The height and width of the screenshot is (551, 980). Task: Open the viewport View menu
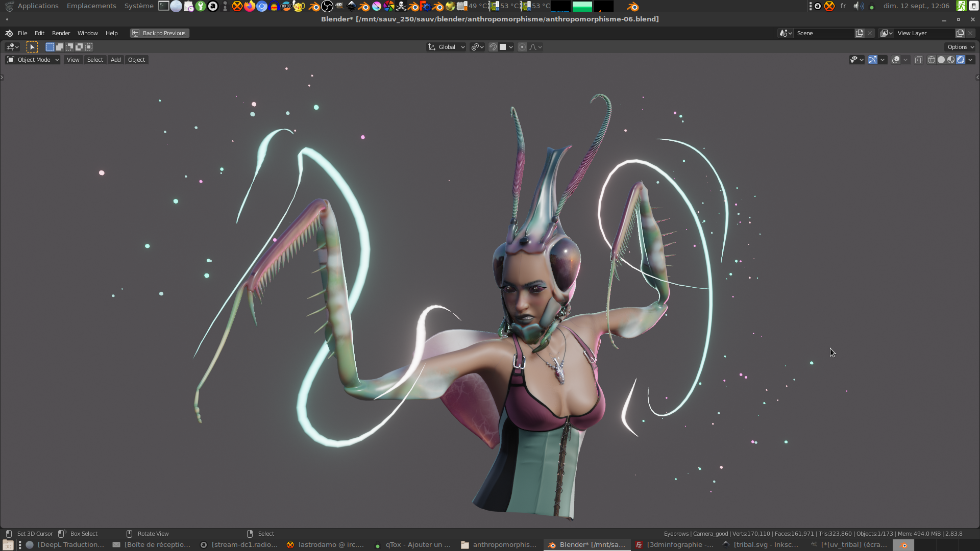tap(73, 60)
